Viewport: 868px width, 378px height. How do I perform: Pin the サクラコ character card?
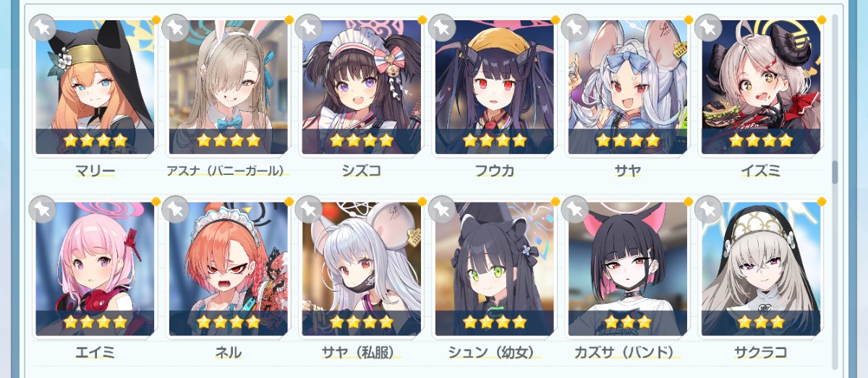click(x=707, y=210)
